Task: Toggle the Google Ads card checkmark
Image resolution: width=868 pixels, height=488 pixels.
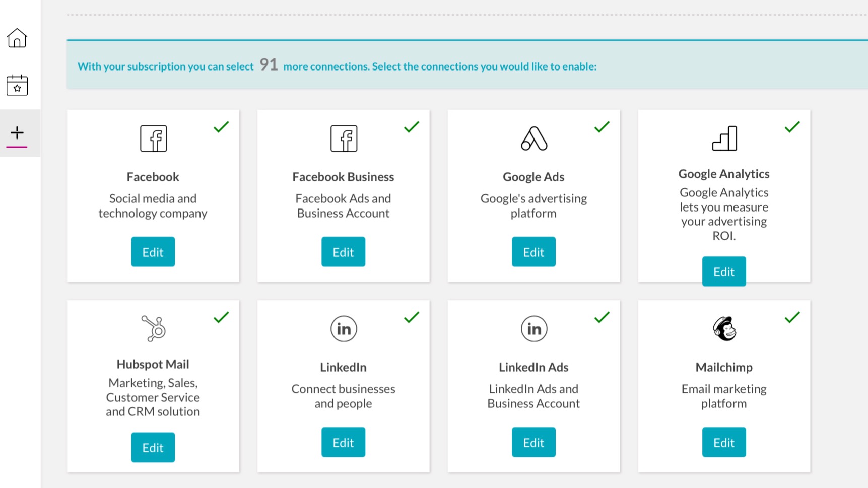Action: click(602, 127)
